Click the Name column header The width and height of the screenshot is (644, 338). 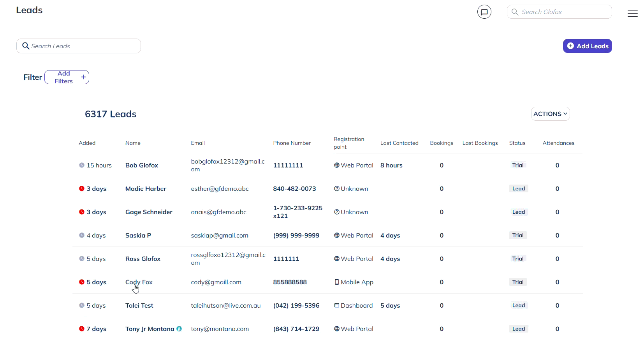pos(133,143)
